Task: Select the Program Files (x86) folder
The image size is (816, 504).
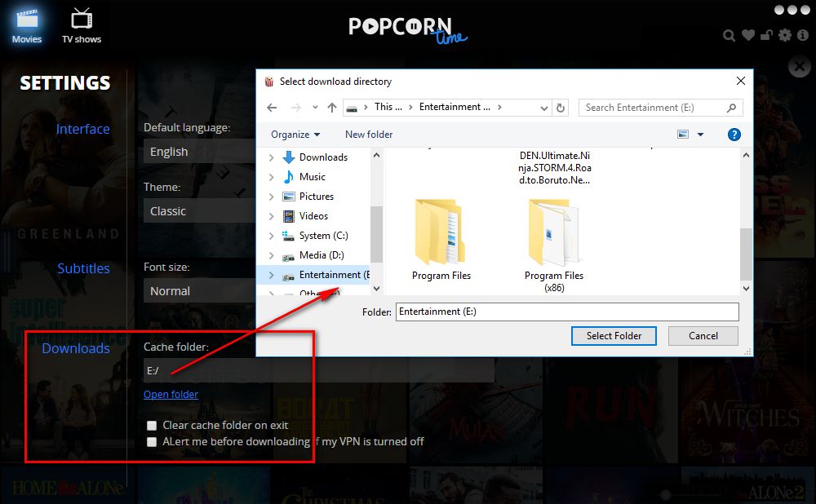Action: click(554, 245)
